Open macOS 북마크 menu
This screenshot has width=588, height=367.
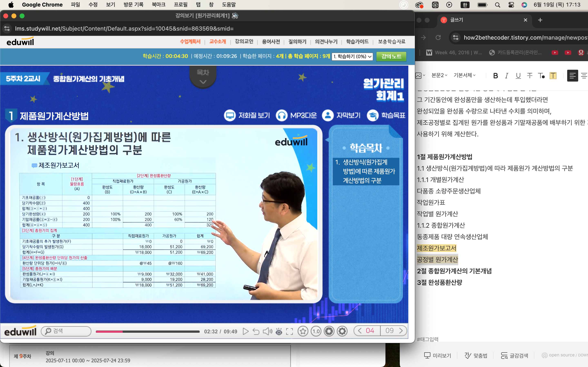coord(158,5)
